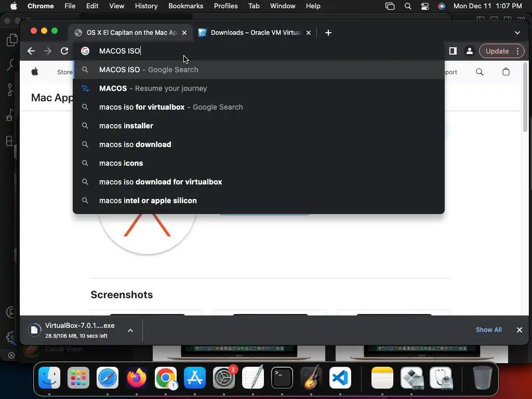The height and width of the screenshot is (399, 532).
Task: Open the Profiles menu
Action: click(225, 6)
